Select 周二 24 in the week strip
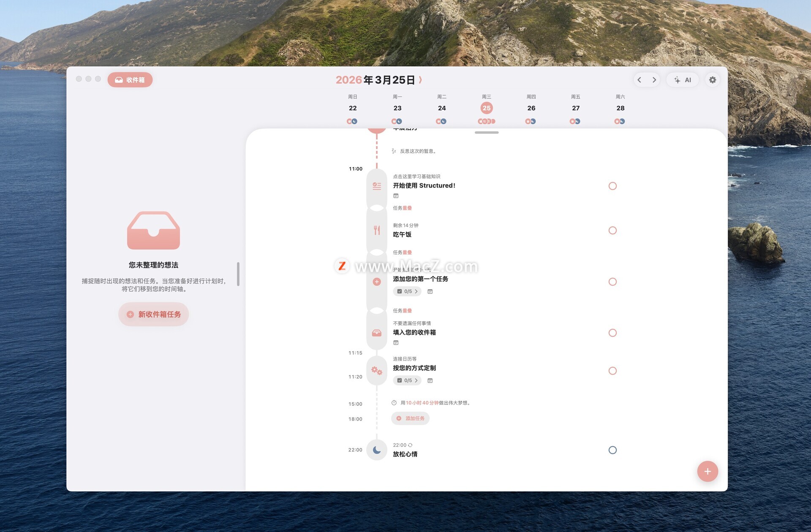 [442, 108]
